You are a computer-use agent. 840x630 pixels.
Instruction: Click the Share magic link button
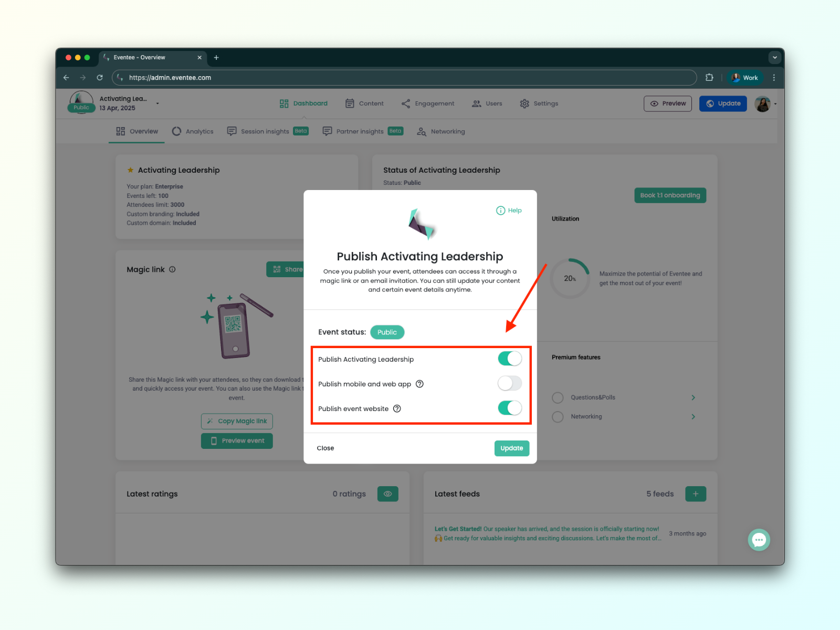pos(286,269)
